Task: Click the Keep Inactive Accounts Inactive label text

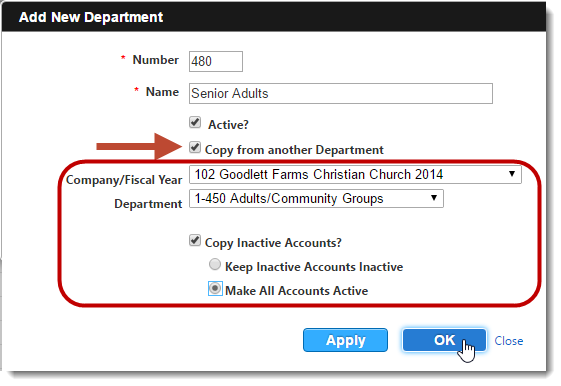Action: pyautogui.click(x=314, y=267)
